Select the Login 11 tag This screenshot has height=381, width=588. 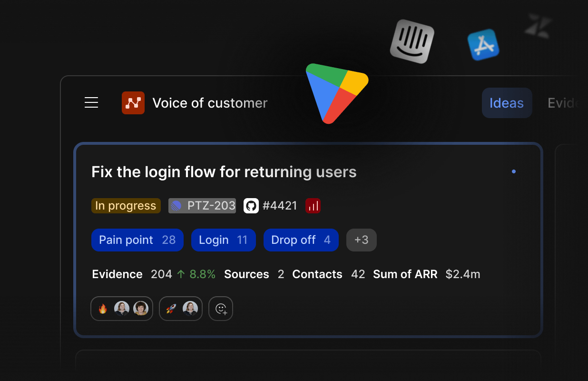(224, 240)
